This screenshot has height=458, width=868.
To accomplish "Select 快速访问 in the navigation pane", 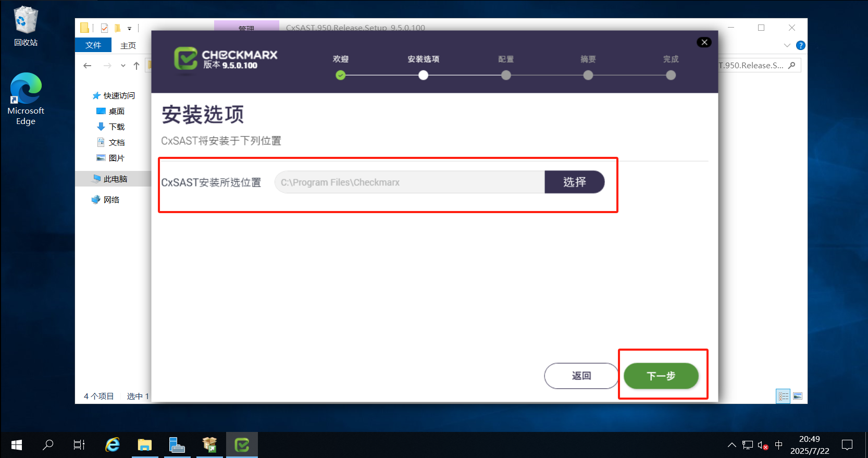I will point(114,95).
